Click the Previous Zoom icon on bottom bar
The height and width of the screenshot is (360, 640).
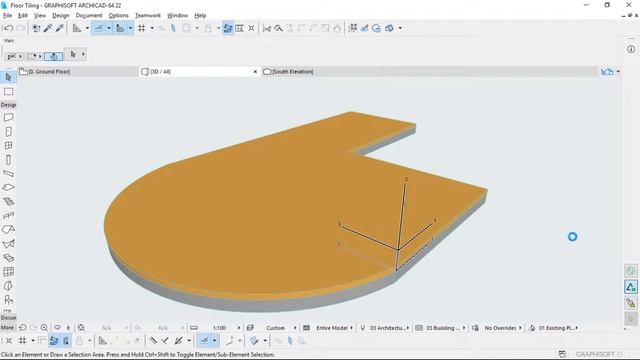pyautogui.click(x=23, y=328)
